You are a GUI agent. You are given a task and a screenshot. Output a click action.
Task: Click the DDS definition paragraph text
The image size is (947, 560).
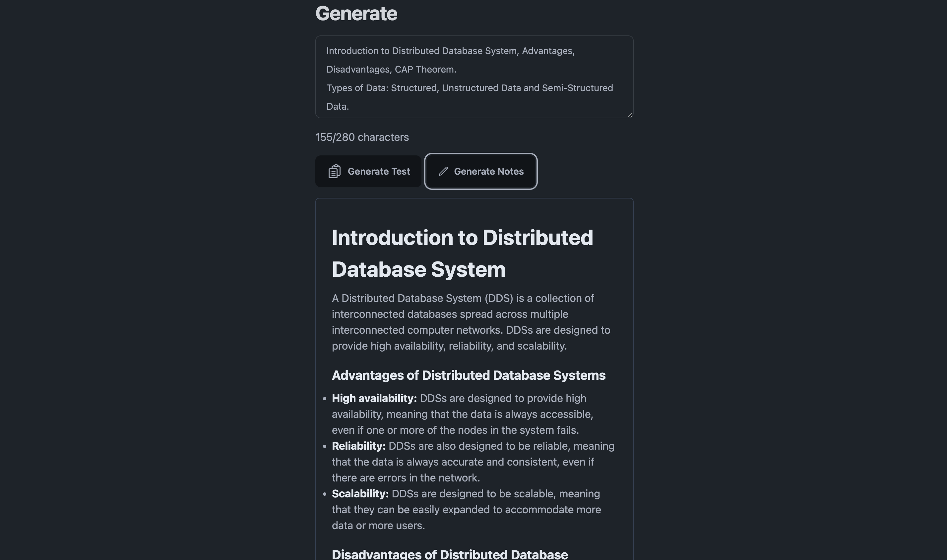coord(471,322)
